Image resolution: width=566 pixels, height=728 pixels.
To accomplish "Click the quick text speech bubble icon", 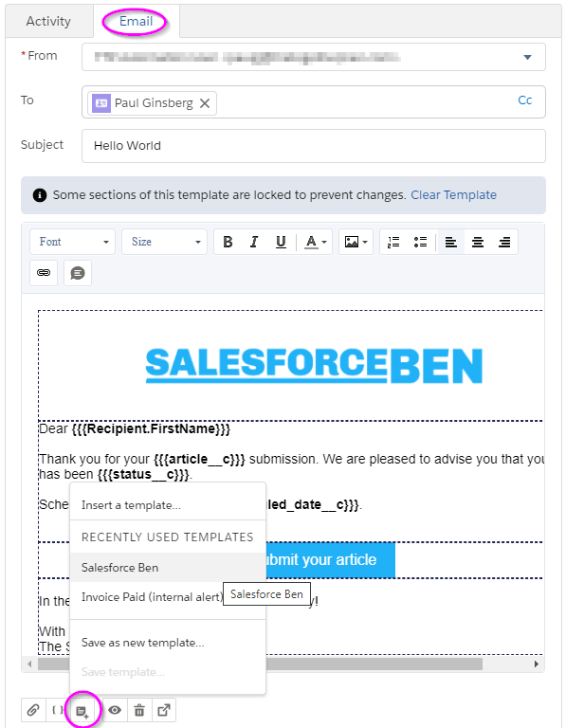I will coord(78,273).
